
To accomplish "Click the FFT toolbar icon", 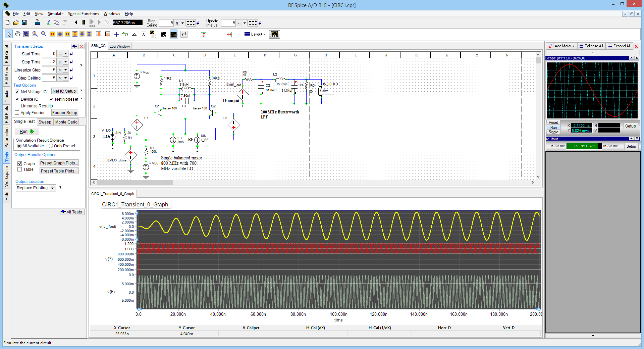I will [184, 34].
